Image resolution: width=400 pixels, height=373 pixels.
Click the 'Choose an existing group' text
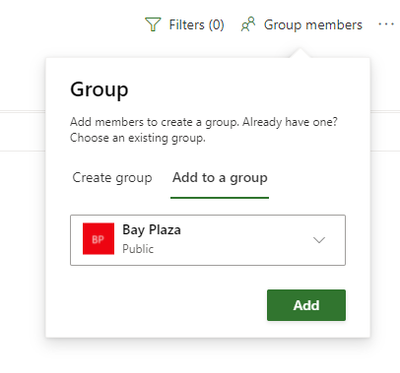[x=138, y=138]
